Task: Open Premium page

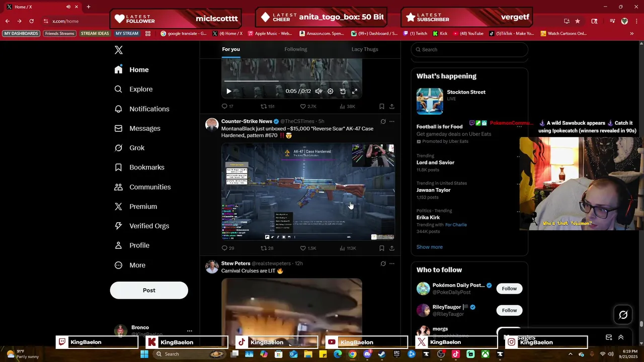Action: (x=136, y=207)
